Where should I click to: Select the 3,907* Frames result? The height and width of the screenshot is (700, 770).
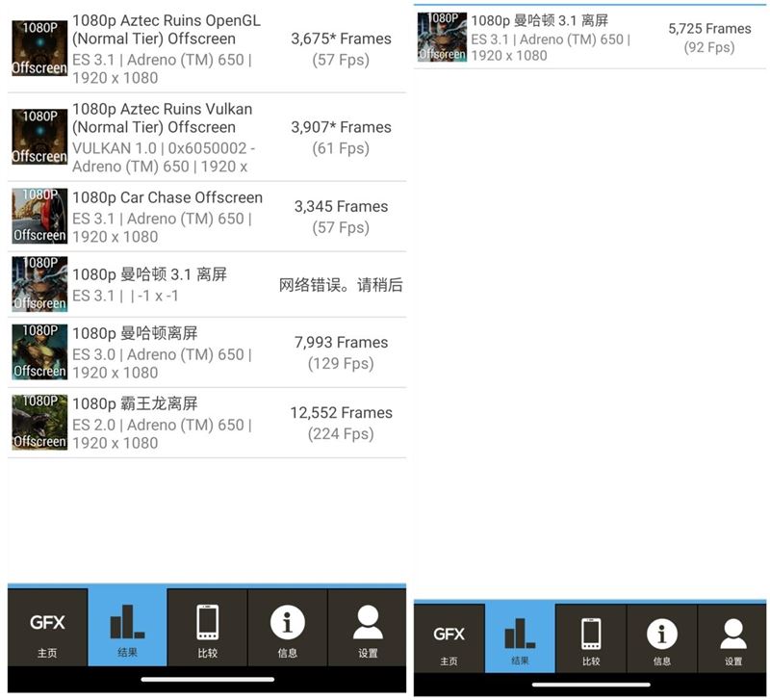341,127
